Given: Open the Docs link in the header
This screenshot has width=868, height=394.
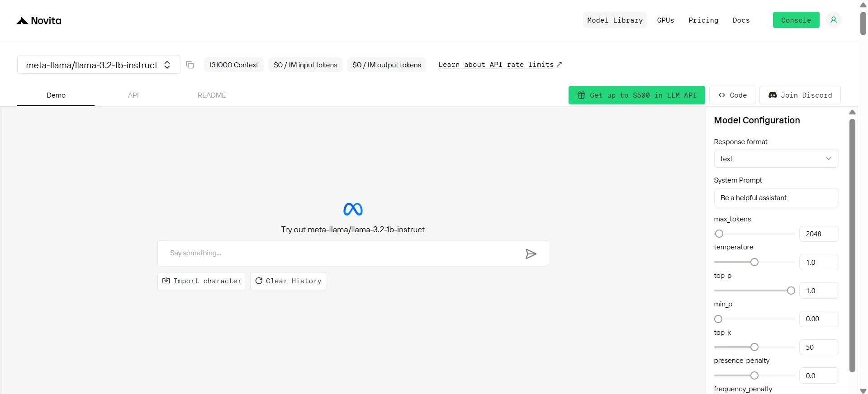Looking at the screenshot, I should [x=741, y=20].
